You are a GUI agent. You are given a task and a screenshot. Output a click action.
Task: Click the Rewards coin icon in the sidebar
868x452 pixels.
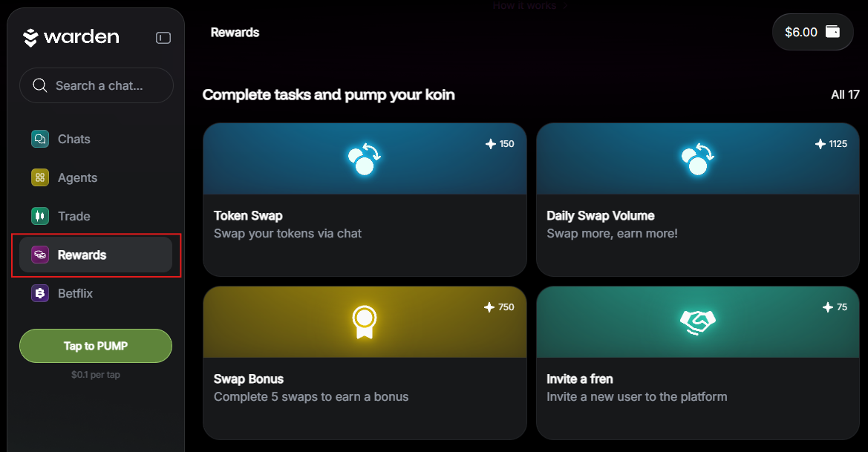[40, 255]
